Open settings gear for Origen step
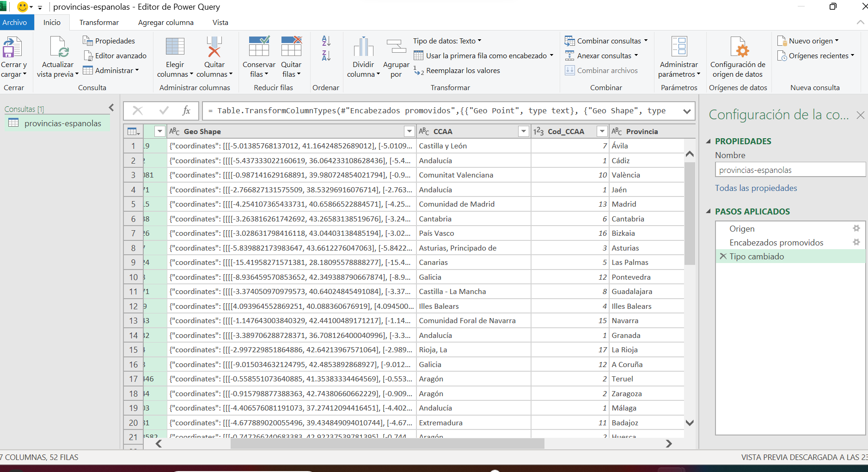The image size is (868, 472). pos(856,228)
